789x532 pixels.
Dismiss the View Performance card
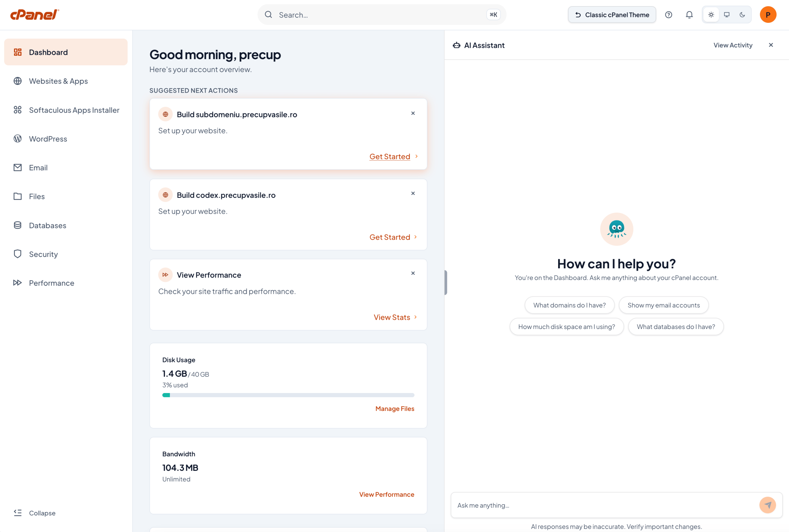[413, 274]
